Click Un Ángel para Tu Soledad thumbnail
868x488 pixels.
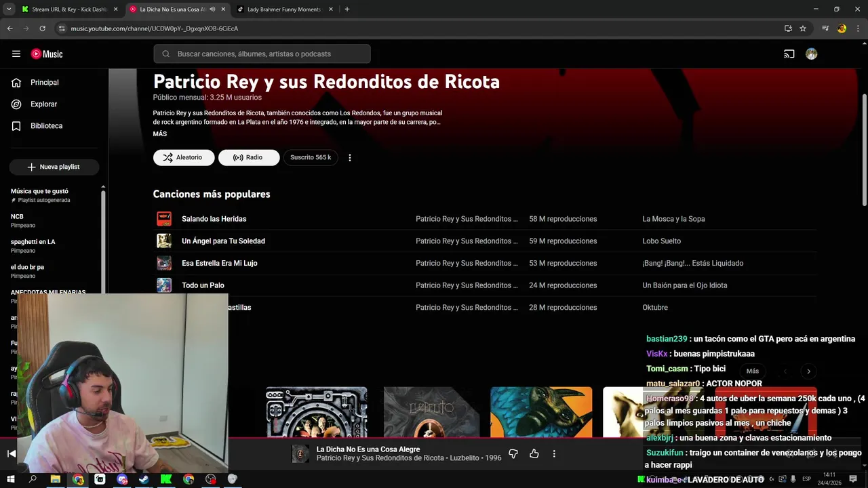pyautogui.click(x=164, y=241)
